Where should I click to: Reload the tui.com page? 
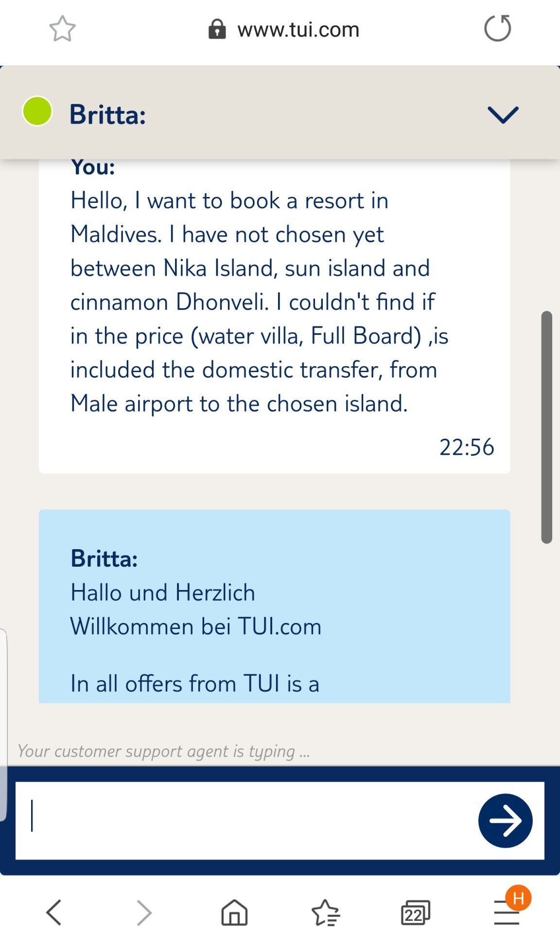tap(497, 29)
